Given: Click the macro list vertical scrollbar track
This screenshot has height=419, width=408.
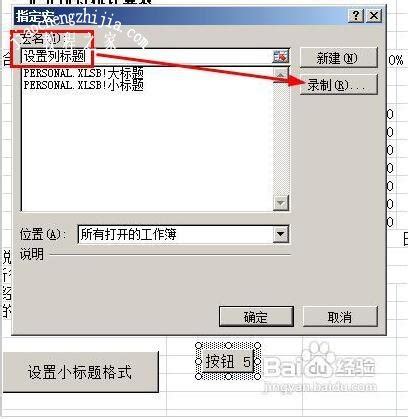Looking at the screenshot, I should coord(281,138).
